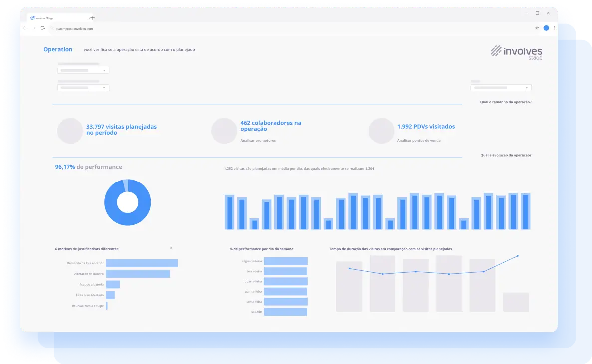The width and height of the screenshot is (592, 364).
Task: Open a new browser tab
Action: point(92,18)
